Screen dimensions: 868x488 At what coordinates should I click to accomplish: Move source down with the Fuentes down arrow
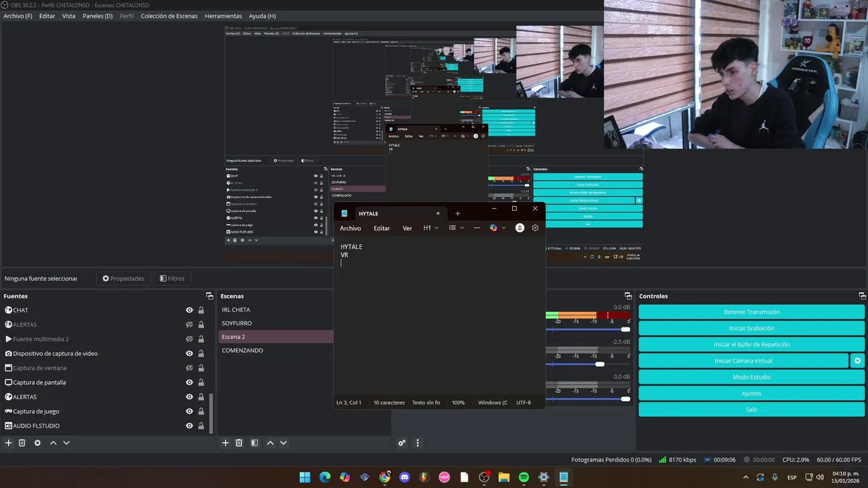pos(66,443)
